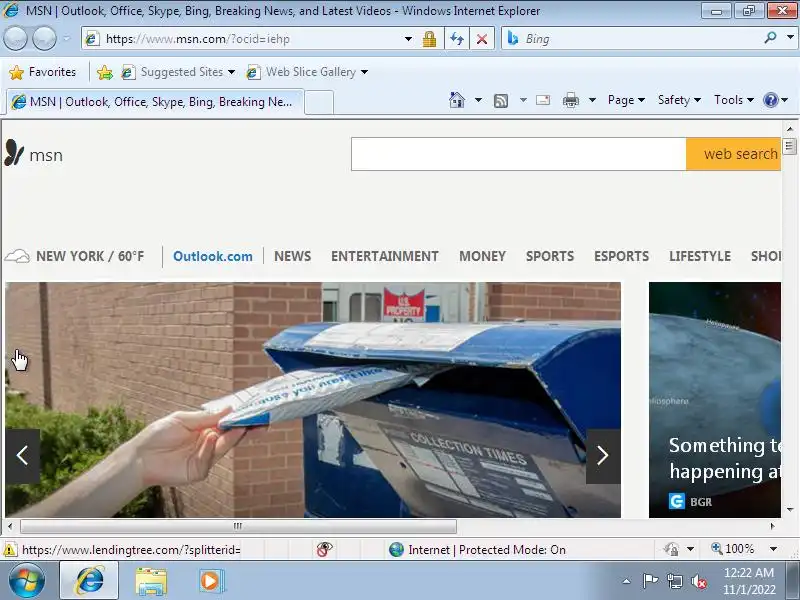
Task: Click the orange web search button
Action: pyautogui.click(x=734, y=154)
